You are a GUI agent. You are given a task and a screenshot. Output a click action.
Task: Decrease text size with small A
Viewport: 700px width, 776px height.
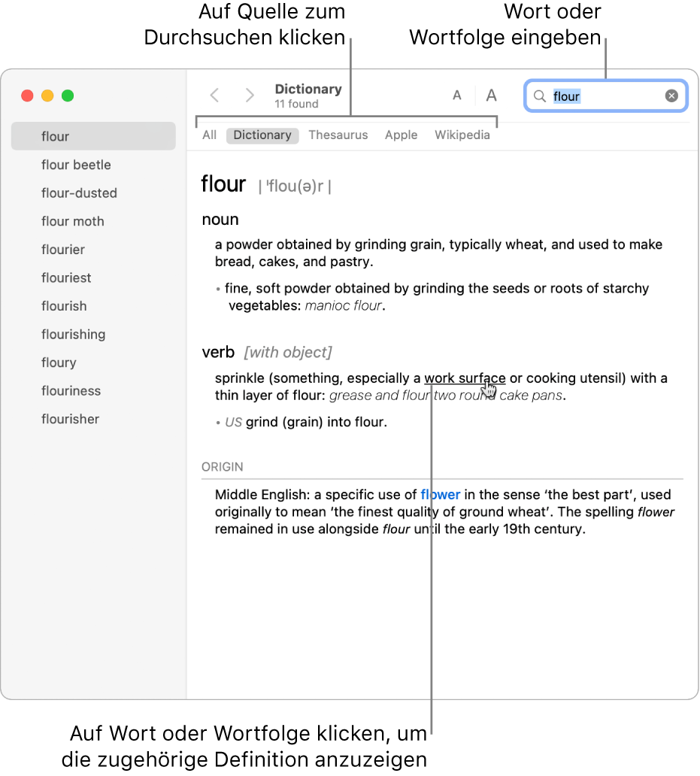click(x=457, y=95)
